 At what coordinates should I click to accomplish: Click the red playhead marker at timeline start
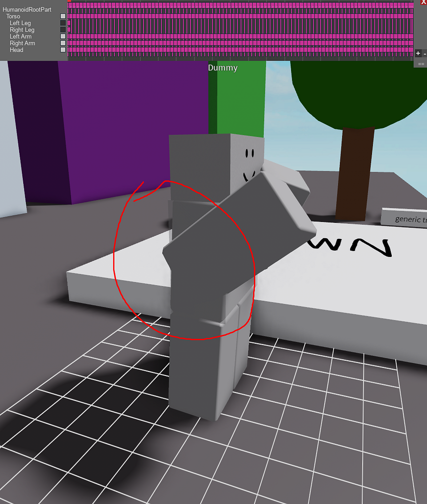(68, 2)
